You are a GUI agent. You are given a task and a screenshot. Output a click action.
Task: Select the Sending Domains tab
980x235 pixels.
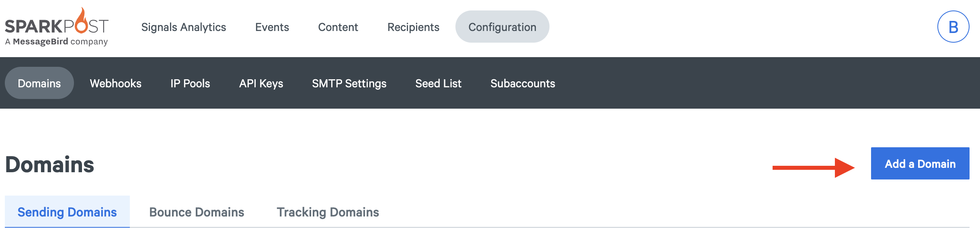pyautogui.click(x=67, y=212)
